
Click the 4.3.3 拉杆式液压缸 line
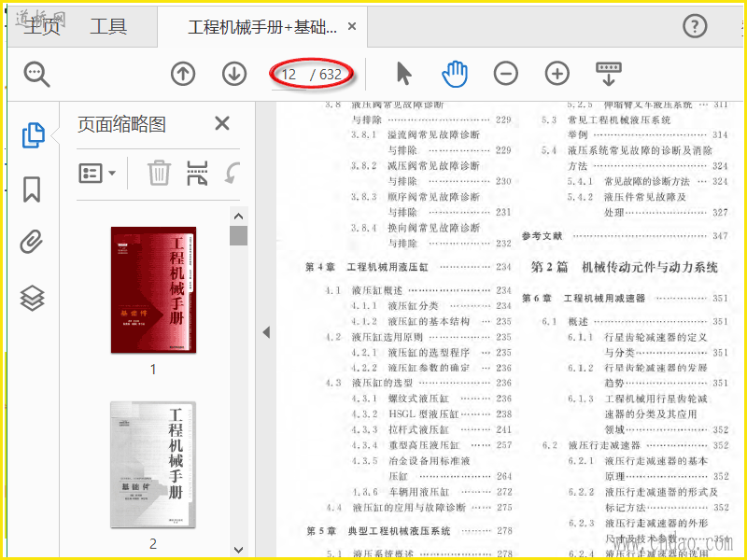[x=431, y=430]
